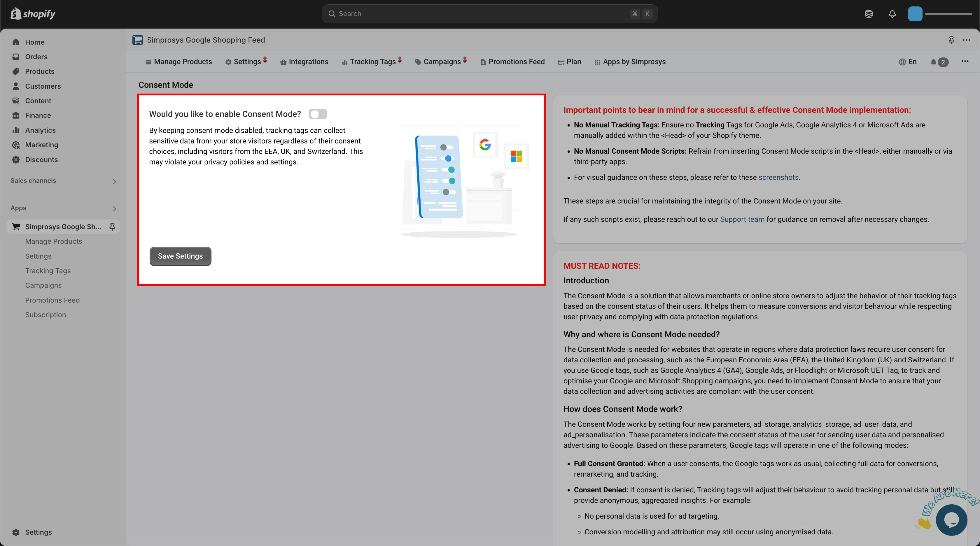Click the Home icon in sidebar

coord(15,42)
